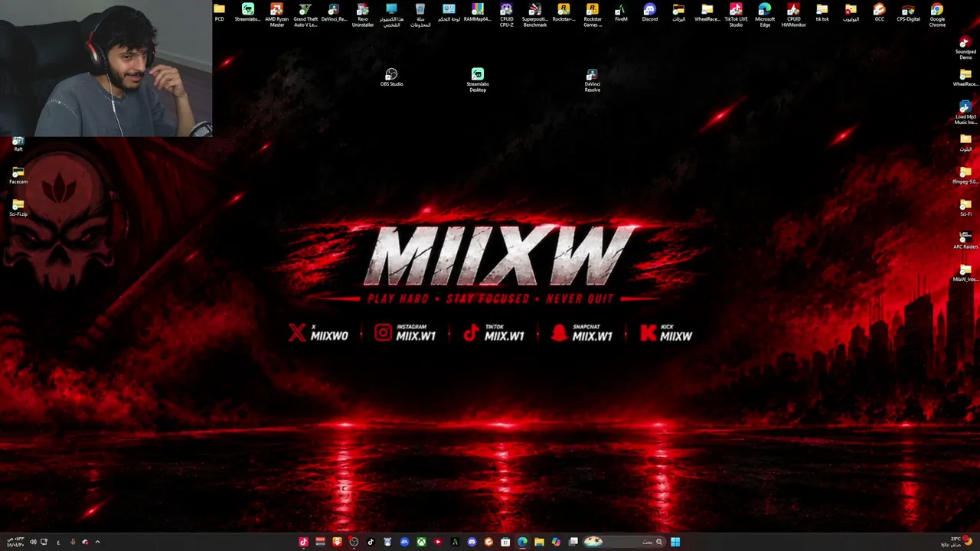Select the FiveM desktop icon
The width and height of the screenshot is (980, 551).
click(x=621, y=12)
